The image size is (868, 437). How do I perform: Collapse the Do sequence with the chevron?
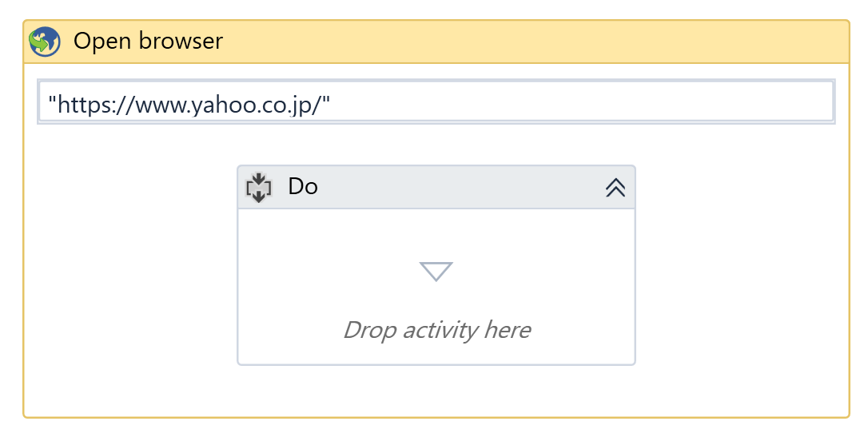click(x=615, y=188)
